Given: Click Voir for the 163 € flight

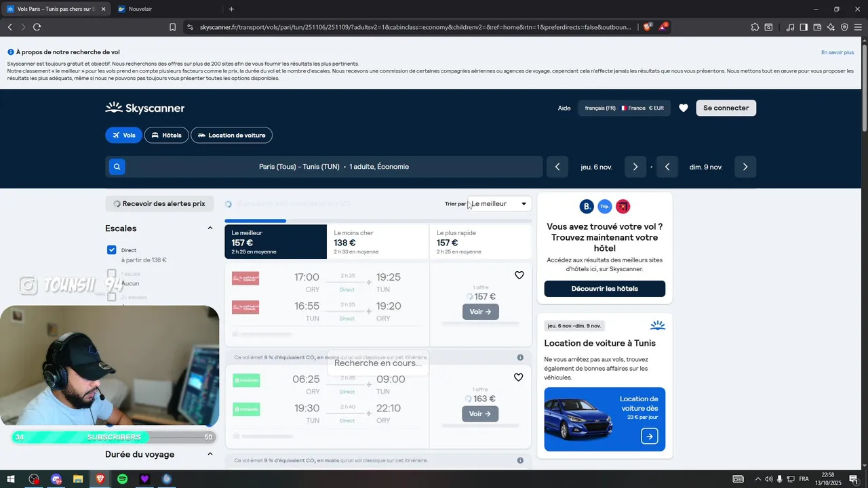Looking at the screenshot, I should pos(480,413).
